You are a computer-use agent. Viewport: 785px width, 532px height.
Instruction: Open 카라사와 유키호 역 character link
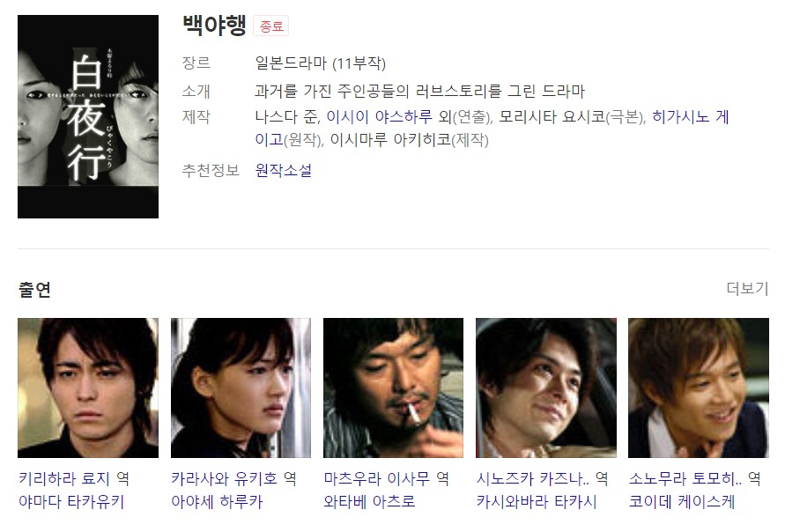(x=233, y=478)
